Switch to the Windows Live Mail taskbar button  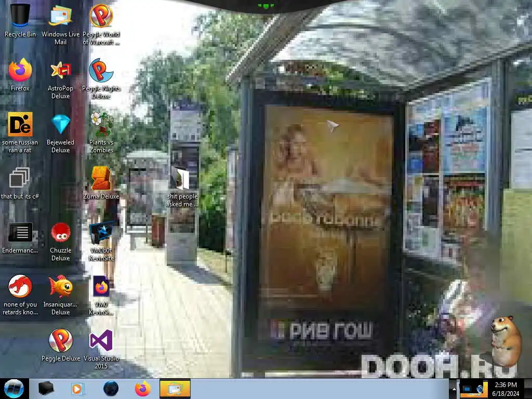[175, 389]
